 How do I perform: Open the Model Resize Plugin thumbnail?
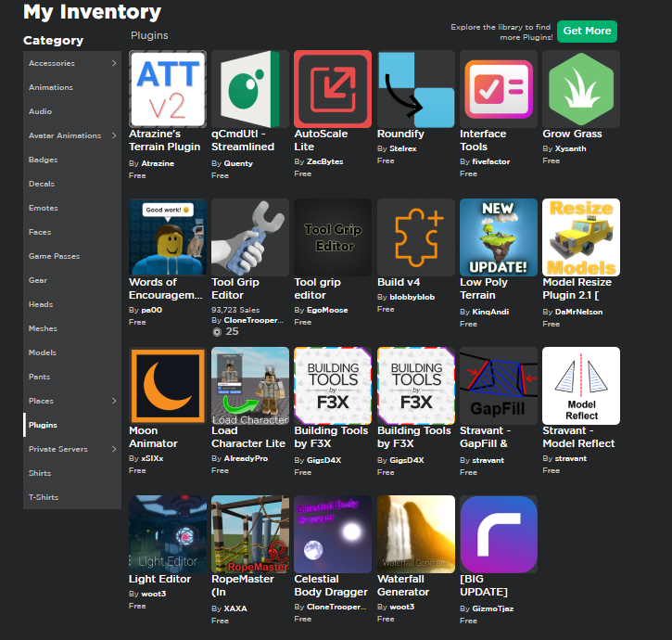pyautogui.click(x=581, y=237)
